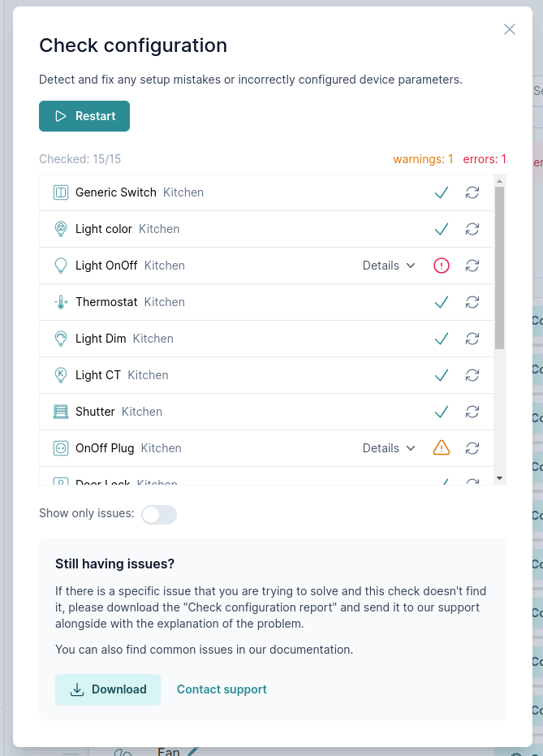Expand Details for OnOff Plug
Viewport: 543px width, 756px height.
[x=389, y=448]
